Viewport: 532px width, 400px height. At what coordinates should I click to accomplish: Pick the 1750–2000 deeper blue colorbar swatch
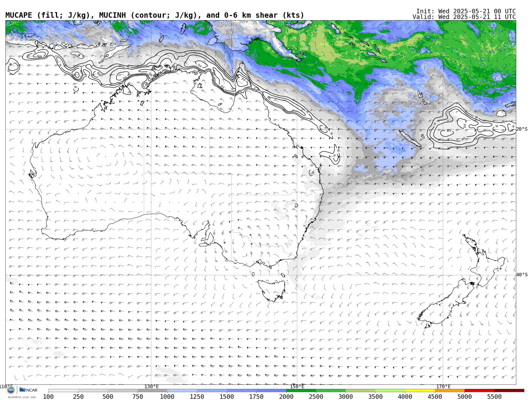(271, 391)
